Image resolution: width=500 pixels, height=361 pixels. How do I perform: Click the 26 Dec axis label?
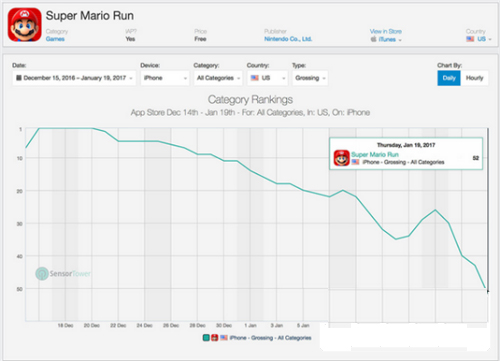point(171,325)
